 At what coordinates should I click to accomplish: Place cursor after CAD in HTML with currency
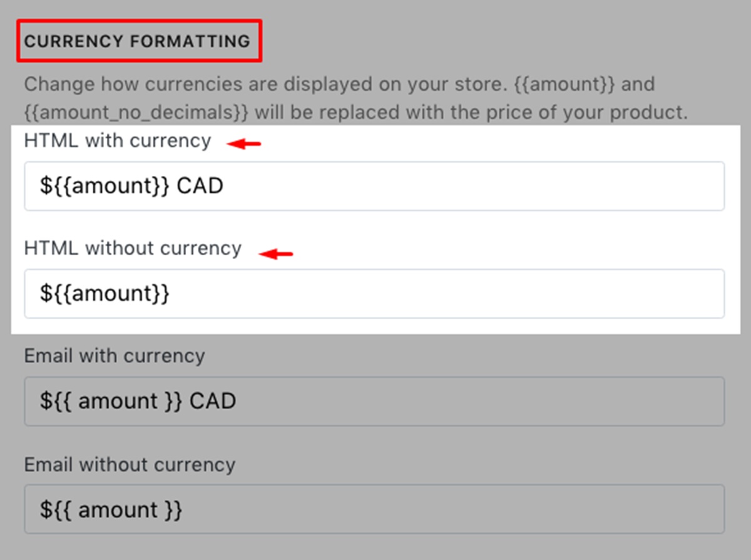224,186
